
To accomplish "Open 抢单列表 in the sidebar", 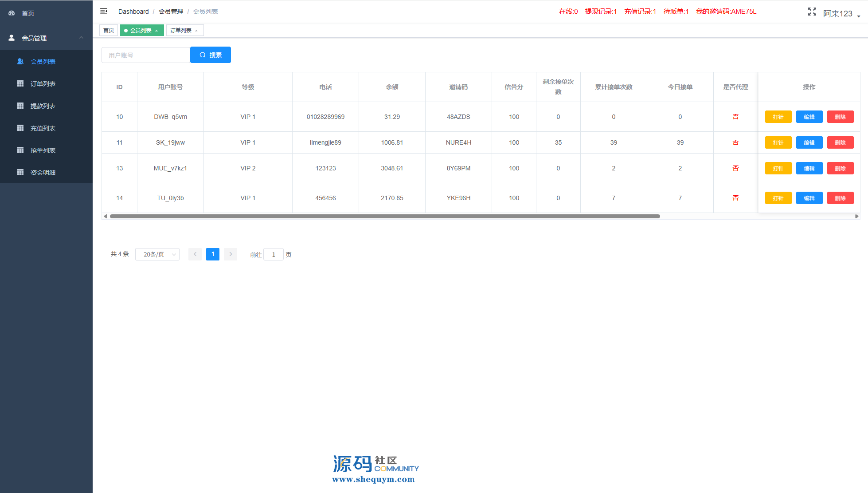I will [x=43, y=150].
